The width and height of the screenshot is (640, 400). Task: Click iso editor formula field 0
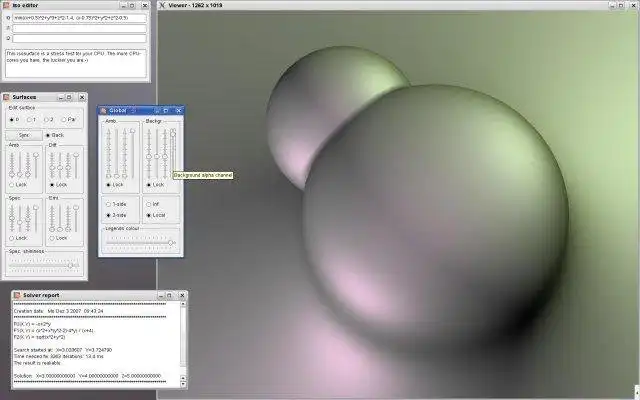(79, 18)
